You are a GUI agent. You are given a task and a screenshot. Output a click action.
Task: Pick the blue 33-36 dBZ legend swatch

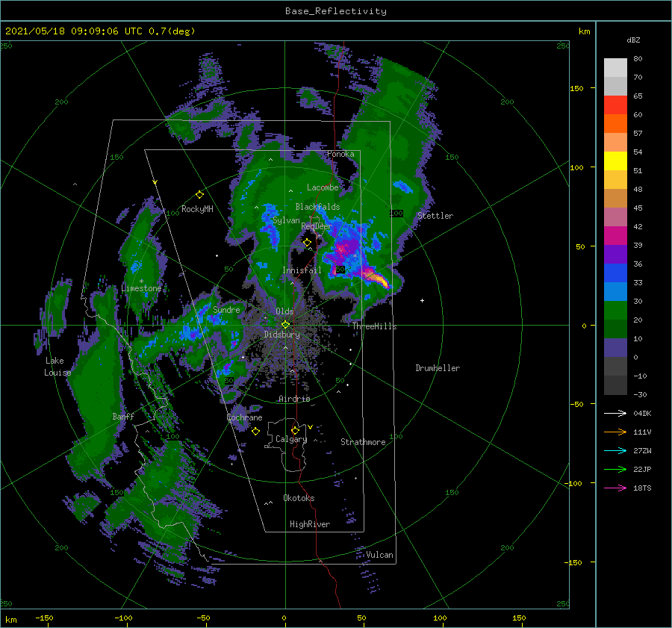tap(615, 273)
